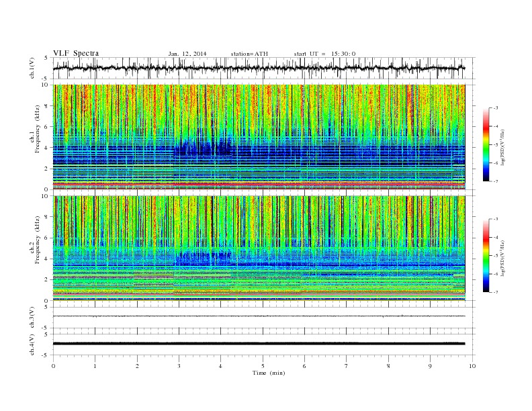The height and width of the screenshot is (411, 532).
Task: Click the color scale bar beside ch.1 spectrogram
Action: [x=486, y=145]
